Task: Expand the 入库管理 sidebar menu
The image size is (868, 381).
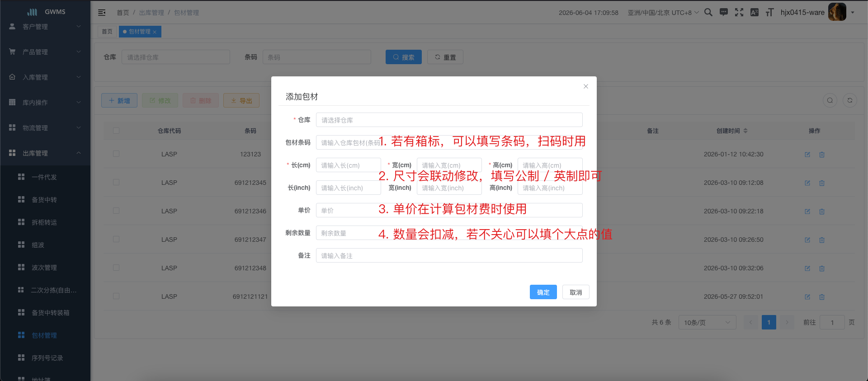Action: pos(45,77)
